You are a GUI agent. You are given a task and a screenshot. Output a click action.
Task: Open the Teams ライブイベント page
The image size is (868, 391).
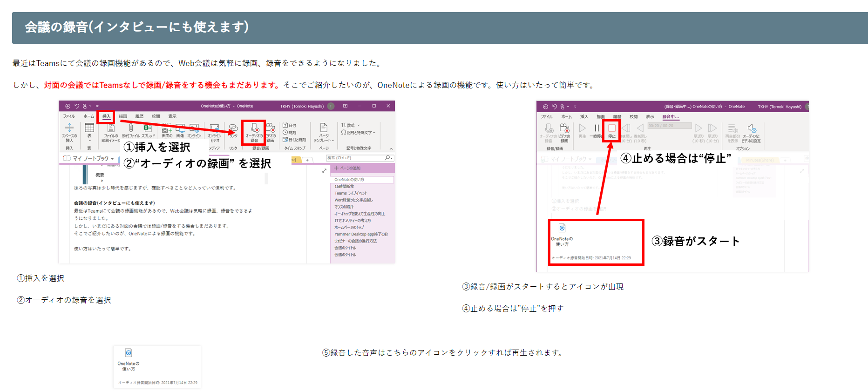pyautogui.click(x=351, y=193)
